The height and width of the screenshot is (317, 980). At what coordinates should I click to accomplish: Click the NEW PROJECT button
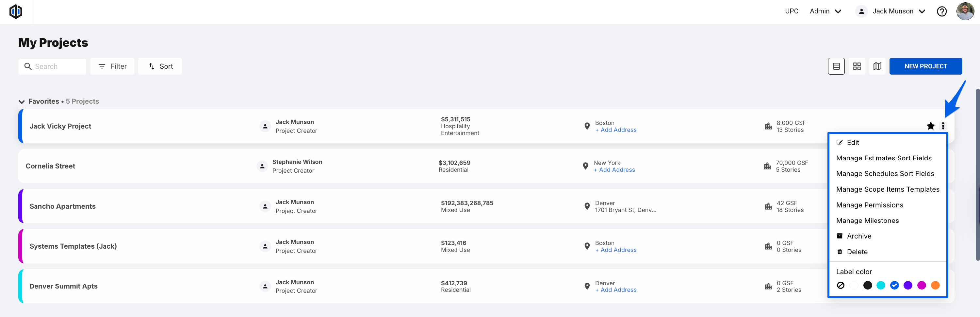(x=925, y=66)
